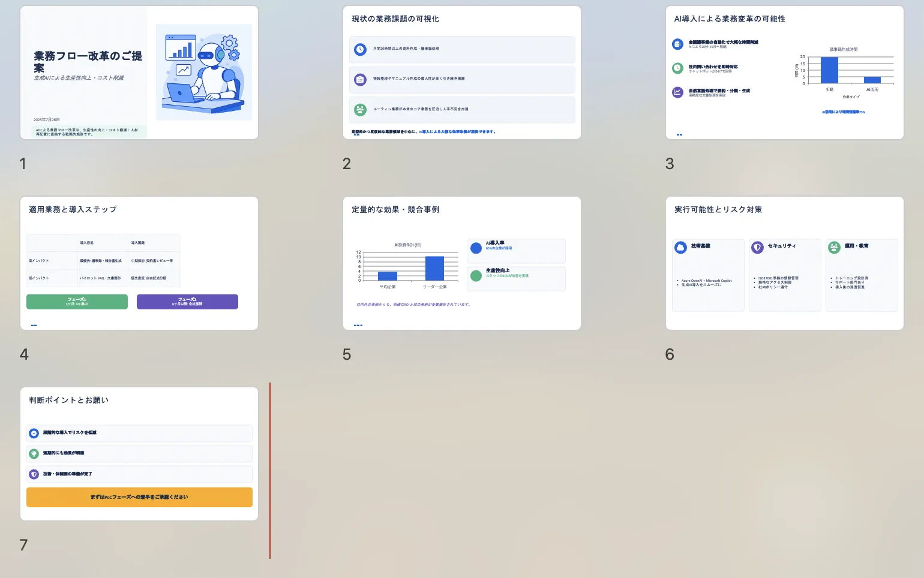Click the orange PoC approval banner on slide 7
Screen dimensions: 924x578
pos(139,497)
